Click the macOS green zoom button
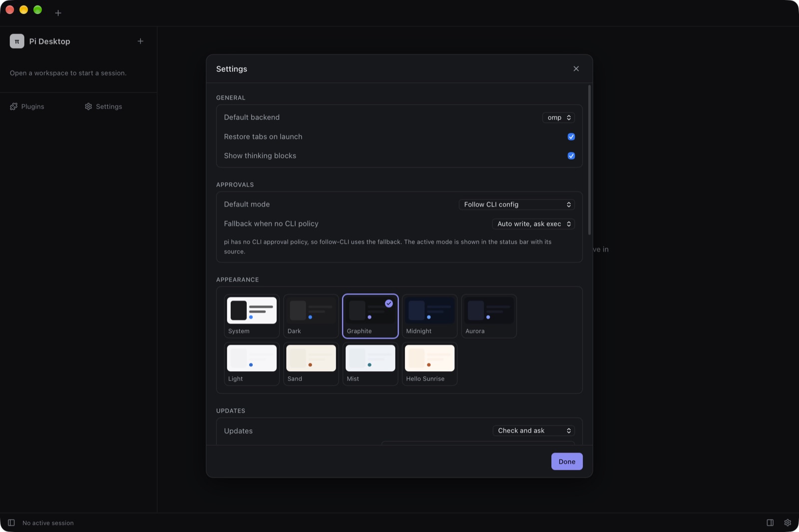799x532 pixels. tap(37, 10)
